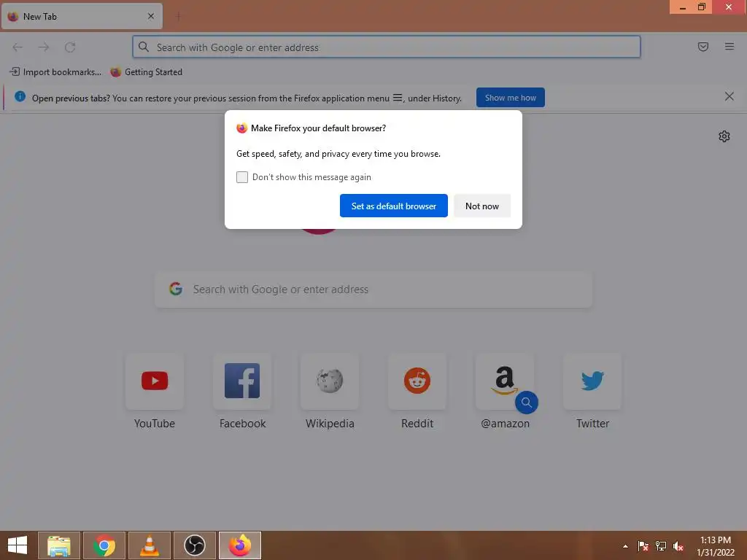This screenshot has width=747, height=560.
Task: Click the Google search box on page
Action: pyautogui.click(x=373, y=289)
